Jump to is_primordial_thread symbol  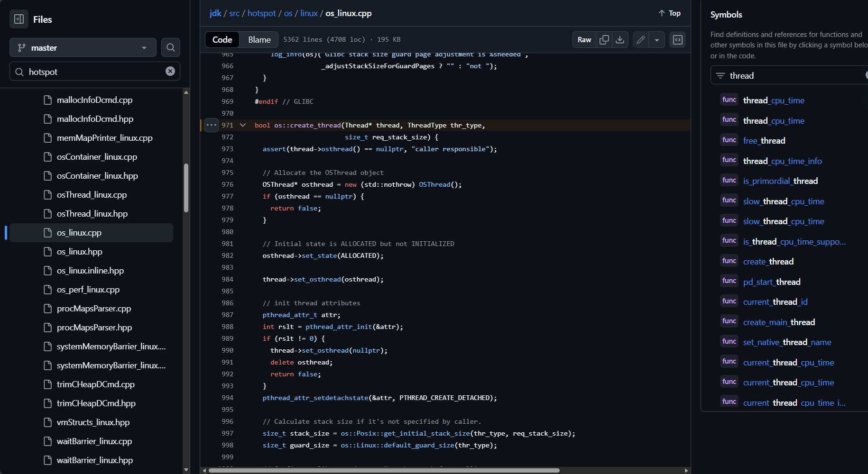[x=780, y=181]
